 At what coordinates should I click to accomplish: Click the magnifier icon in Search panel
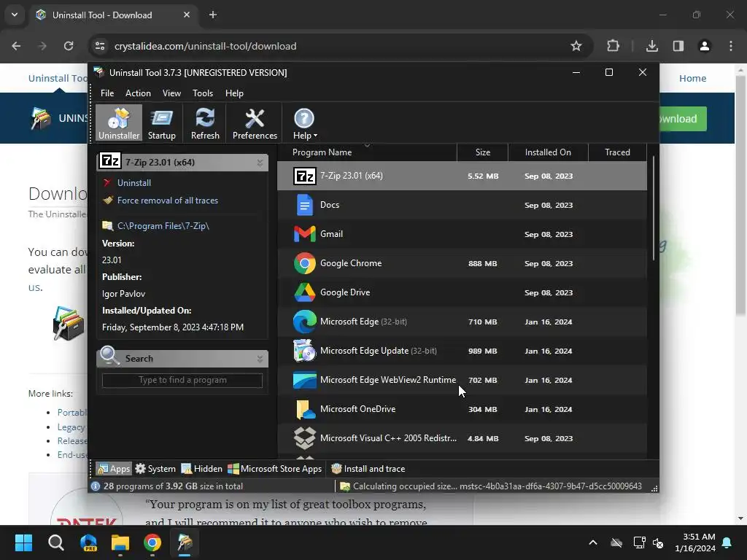point(110,356)
